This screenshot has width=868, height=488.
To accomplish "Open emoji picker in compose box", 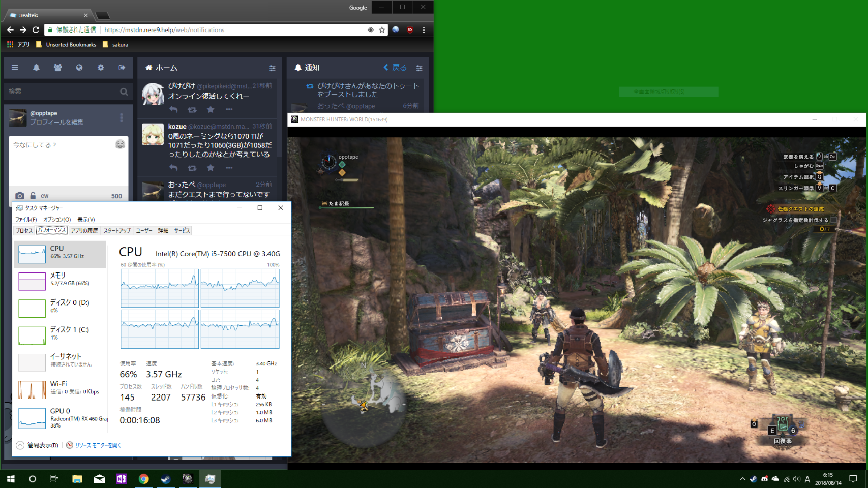I will (120, 144).
